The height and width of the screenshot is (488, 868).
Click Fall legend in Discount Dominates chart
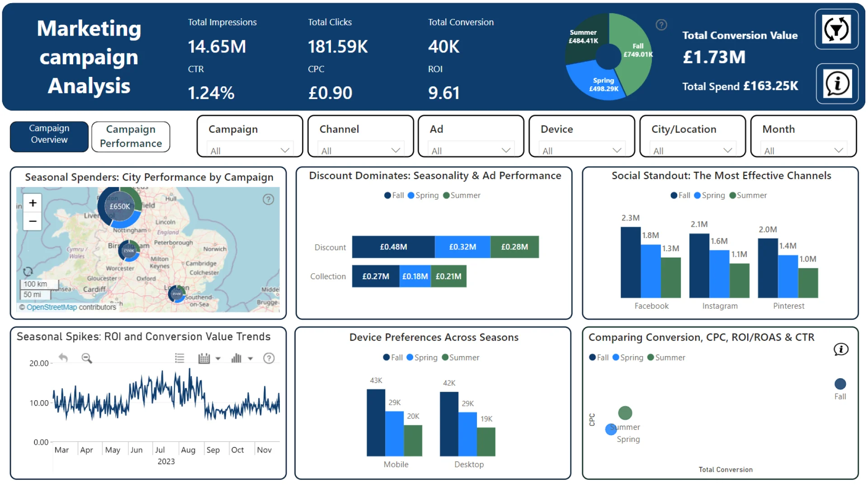pos(394,195)
